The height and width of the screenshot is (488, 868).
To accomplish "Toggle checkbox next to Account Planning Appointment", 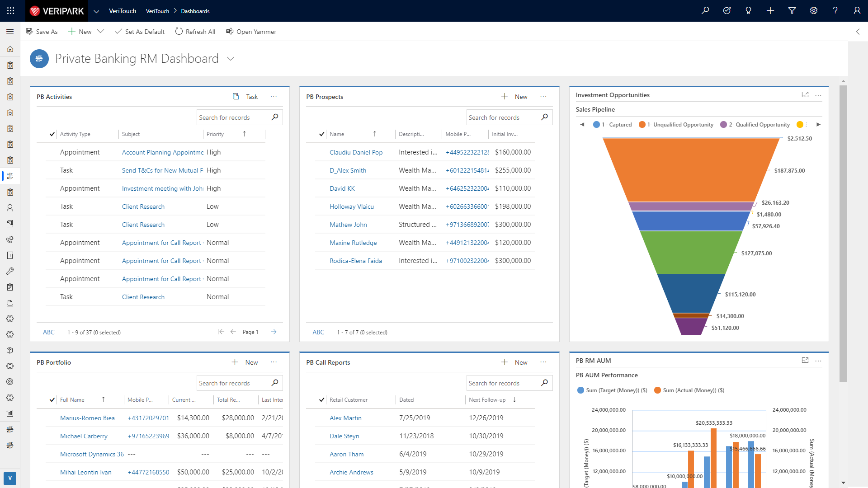I will coord(52,152).
